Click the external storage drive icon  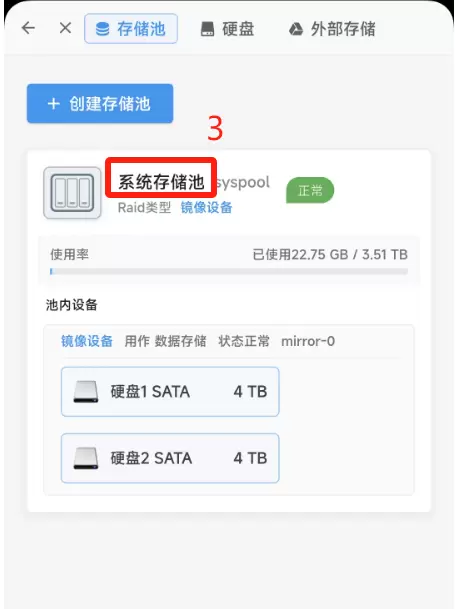pos(296,29)
